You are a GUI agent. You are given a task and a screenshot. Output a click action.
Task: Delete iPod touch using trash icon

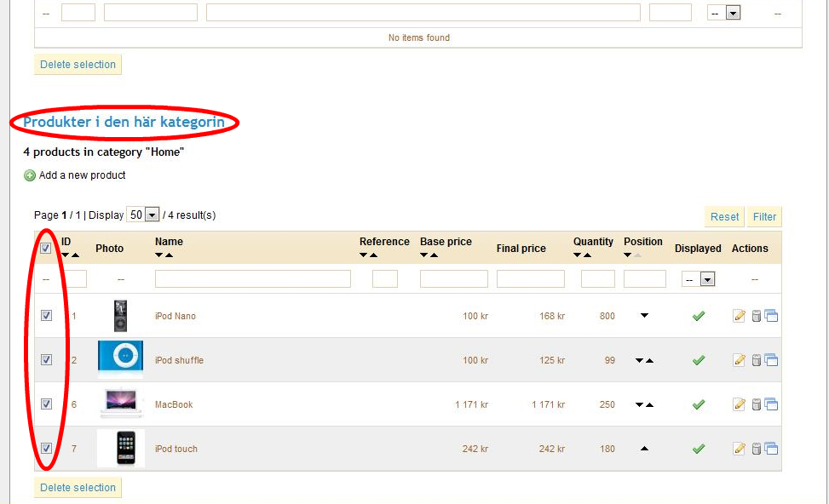(x=757, y=449)
